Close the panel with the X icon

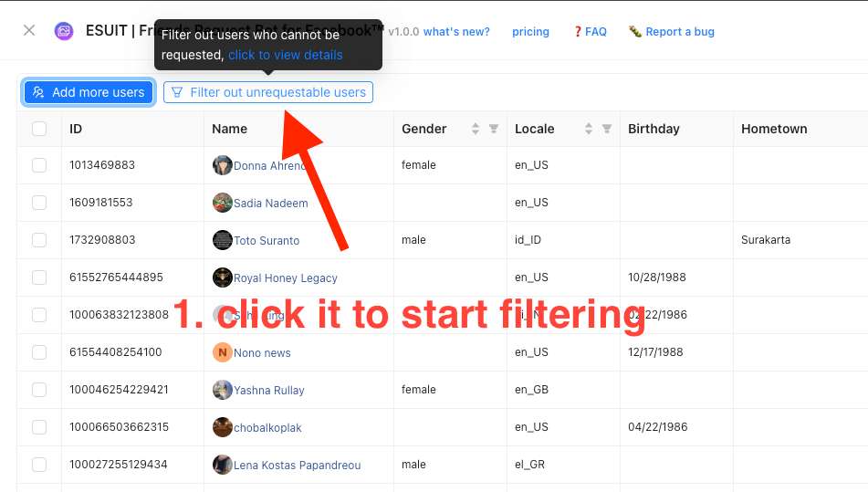(29, 31)
